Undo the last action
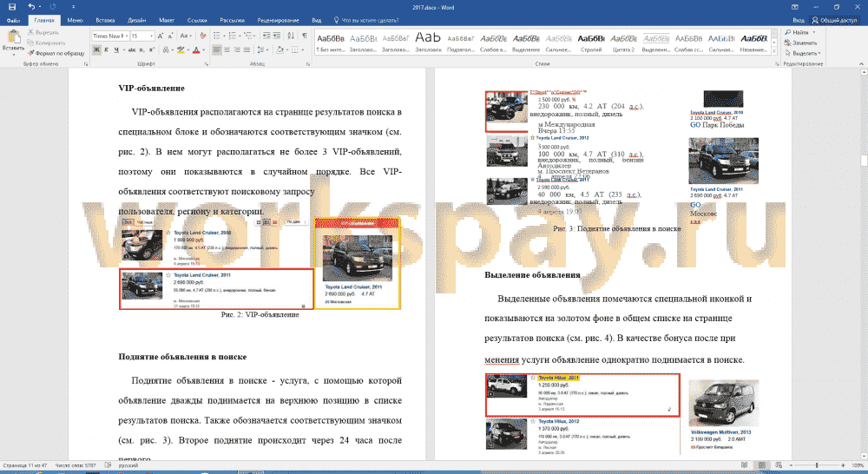868x474 pixels. [31, 7]
